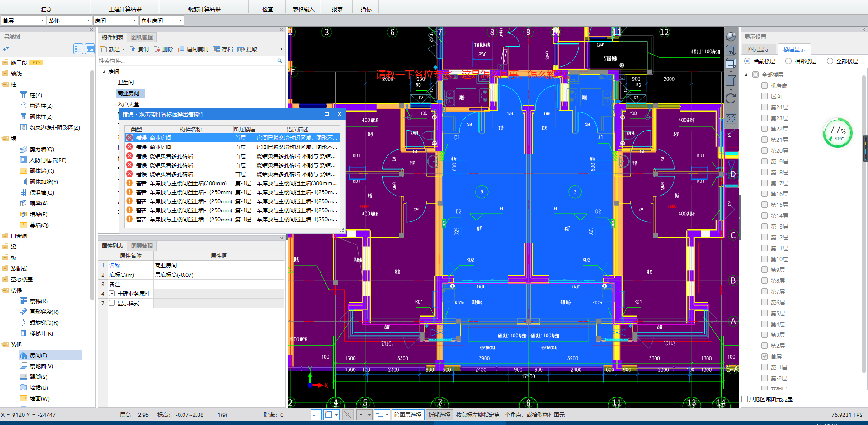Click the 跨图层选择 button
Image resolution: width=868 pixels, height=425 pixels.
click(408, 415)
